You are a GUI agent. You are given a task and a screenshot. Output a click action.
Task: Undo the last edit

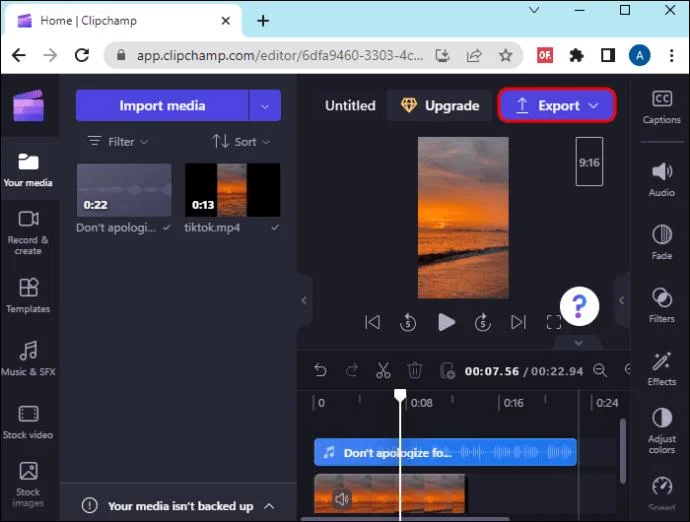click(x=320, y=371)
